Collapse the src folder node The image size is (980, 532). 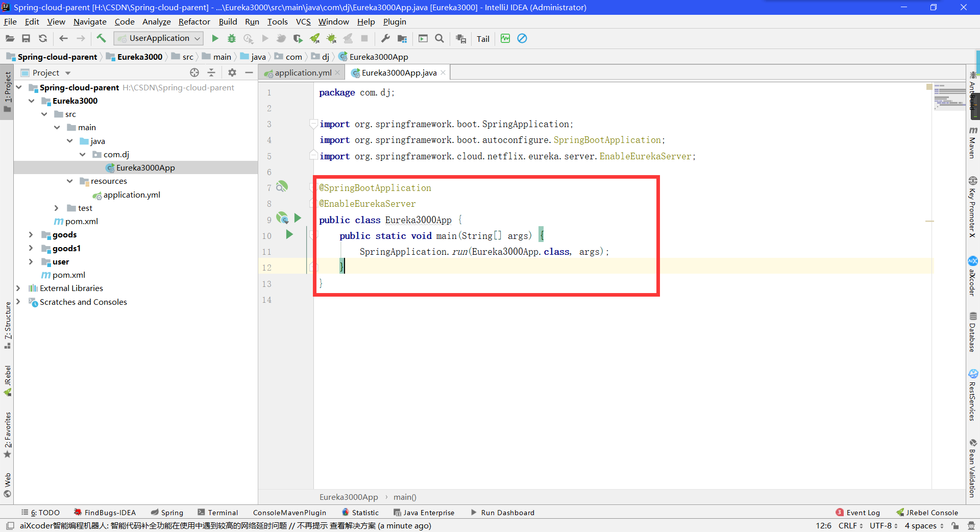[x=44, y=114]
